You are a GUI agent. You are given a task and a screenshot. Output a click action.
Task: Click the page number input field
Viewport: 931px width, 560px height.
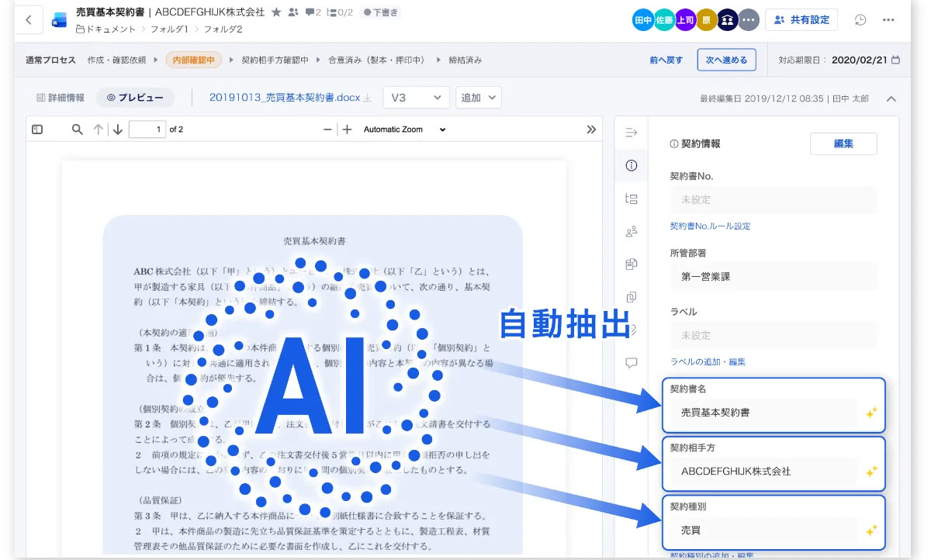tap(147, 130)
